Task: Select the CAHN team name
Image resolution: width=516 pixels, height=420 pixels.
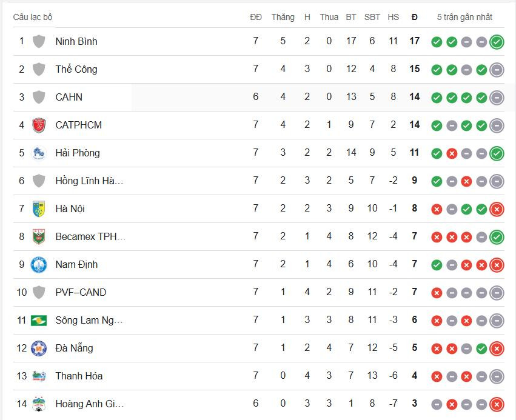Action: coord(69,97)
